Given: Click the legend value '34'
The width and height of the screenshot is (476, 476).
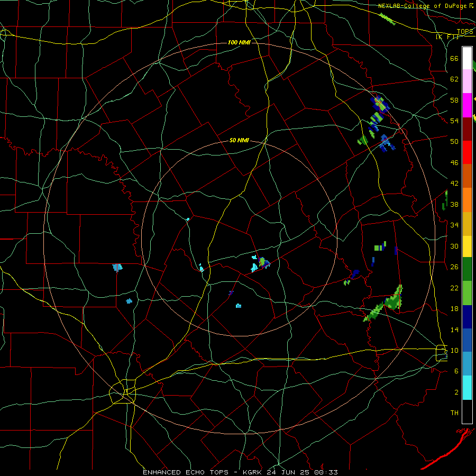Looking at the screenshot, I should click(454, 225).
